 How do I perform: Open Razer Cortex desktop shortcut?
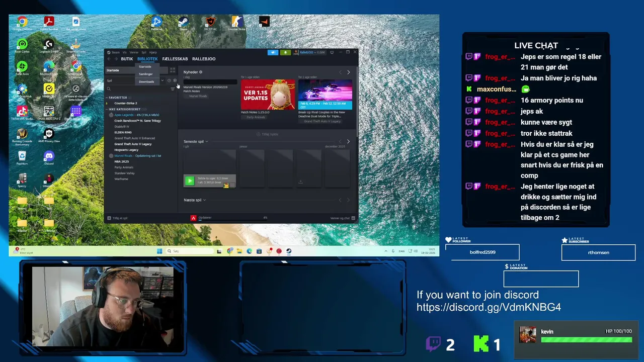[x=22, y=44]
